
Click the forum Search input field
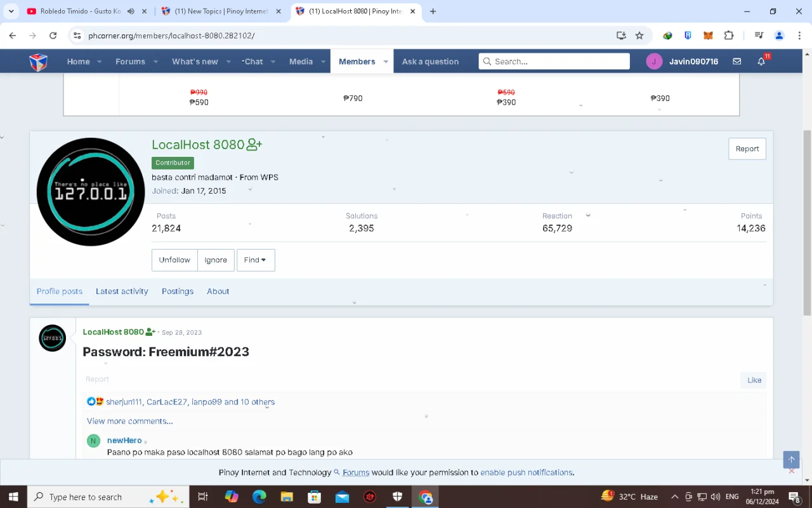tap(554, 62)
